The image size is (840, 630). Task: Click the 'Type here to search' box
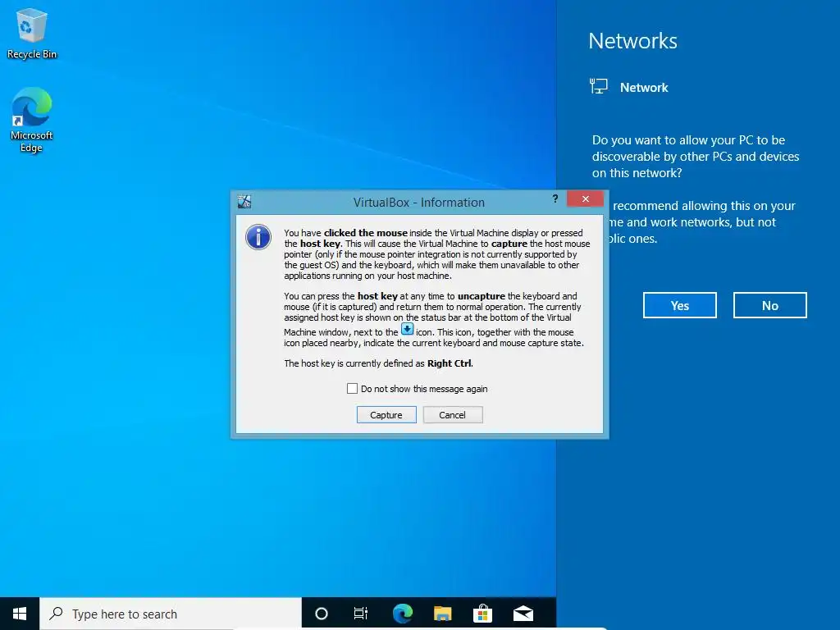(x=171, y=614)
